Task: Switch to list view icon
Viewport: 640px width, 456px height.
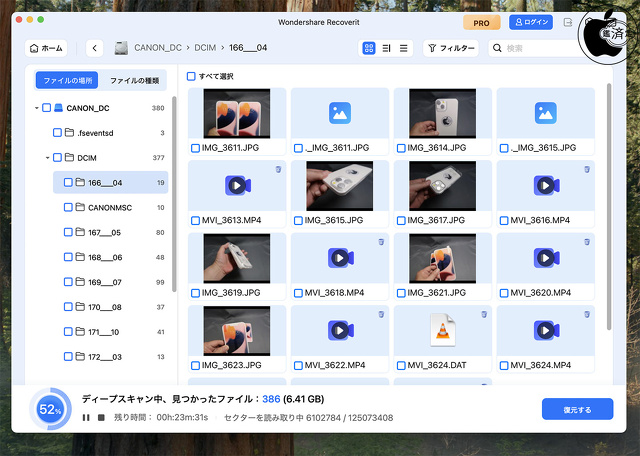Action: (x=403, y=48)
